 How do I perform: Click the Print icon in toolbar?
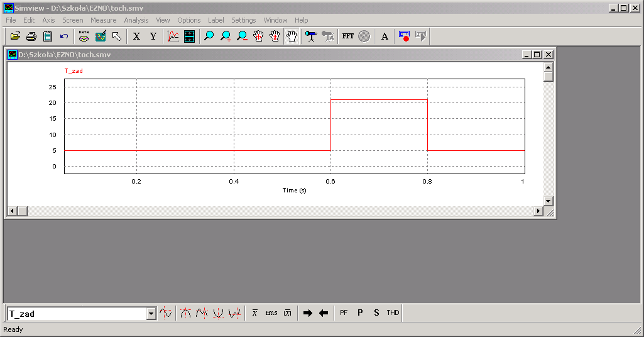click(31, 36)
